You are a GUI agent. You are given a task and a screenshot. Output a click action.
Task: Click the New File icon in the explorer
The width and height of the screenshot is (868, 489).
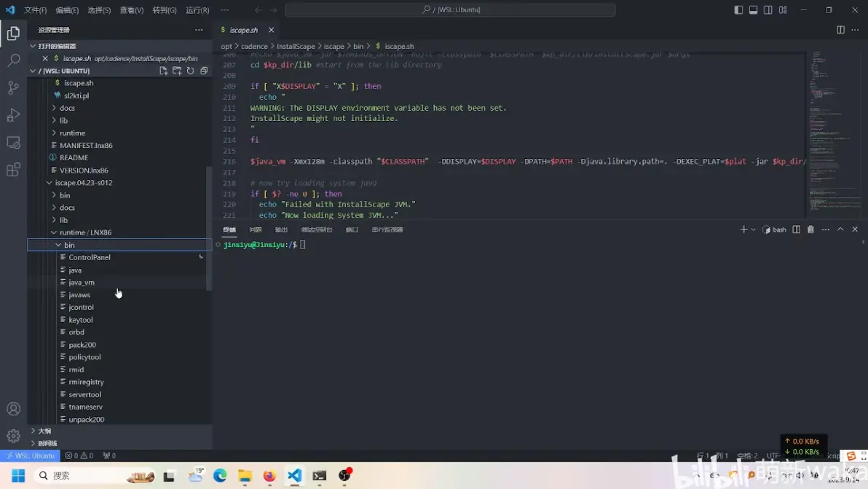click(163, 71)
